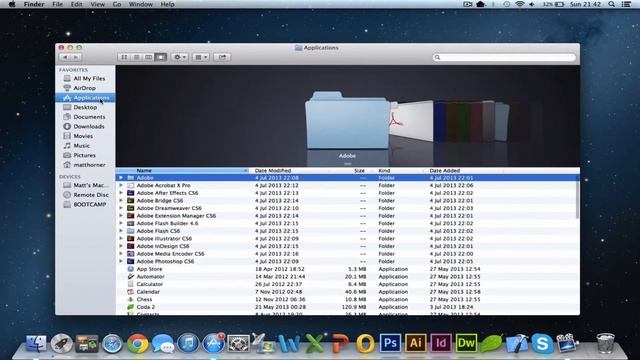This screenshot has width=640, height=360.
Task: Sort by the Date Added column
Action: point(463,171)
